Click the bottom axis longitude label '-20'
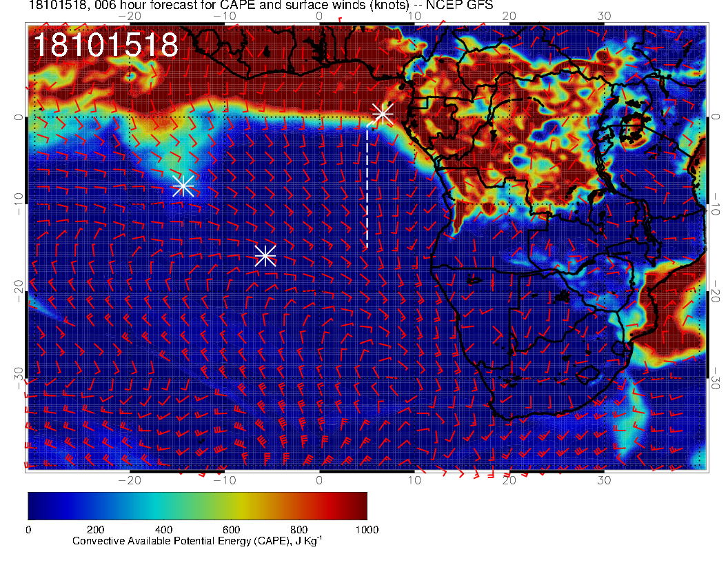This screenshot has height=563, width=728. 130,480
